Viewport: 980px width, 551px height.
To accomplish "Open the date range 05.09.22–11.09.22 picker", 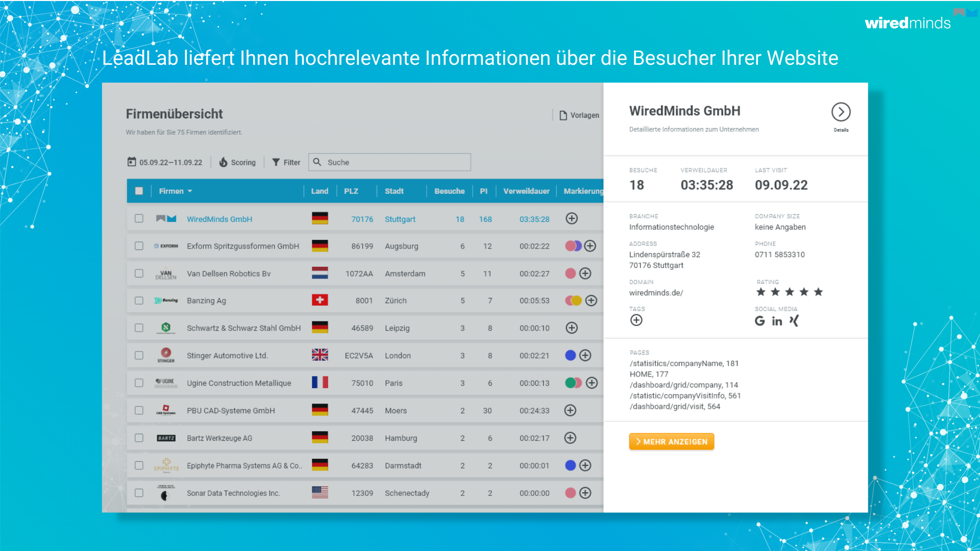I will tap(165, 162).
